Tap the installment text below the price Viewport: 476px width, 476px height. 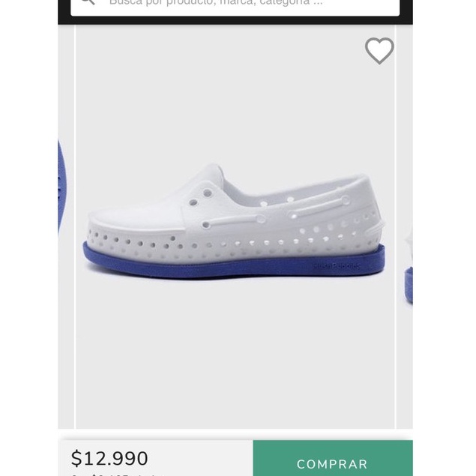click(x=112, y=473)
